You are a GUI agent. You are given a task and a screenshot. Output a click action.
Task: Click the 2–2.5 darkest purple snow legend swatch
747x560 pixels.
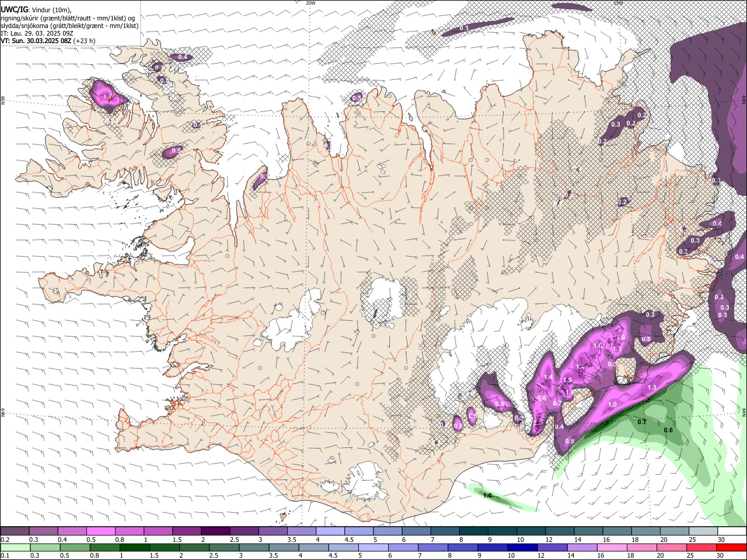215,531
